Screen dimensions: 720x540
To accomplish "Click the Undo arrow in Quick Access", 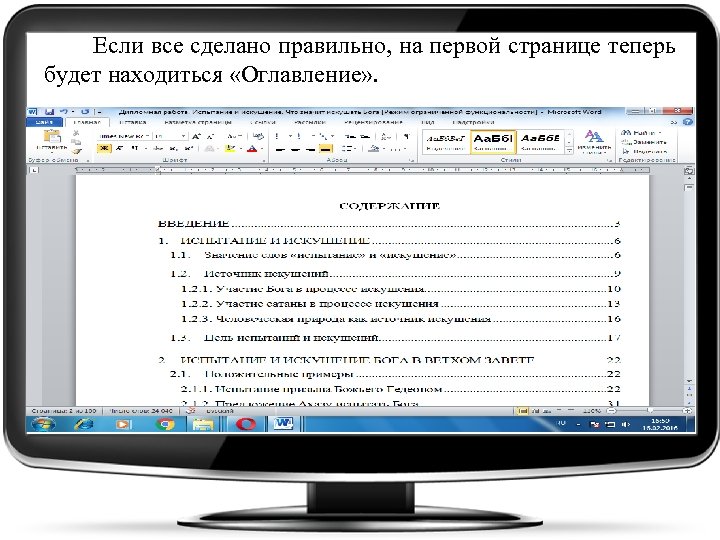I will pos(64,112).
